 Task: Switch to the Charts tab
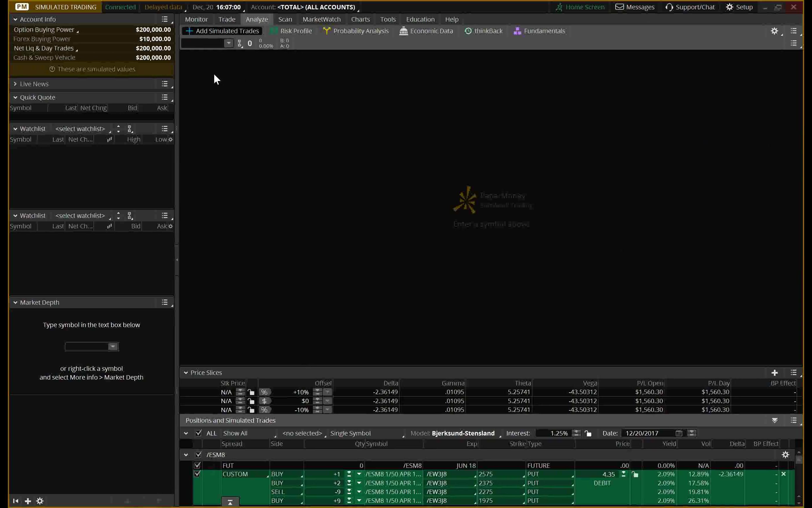360,19
